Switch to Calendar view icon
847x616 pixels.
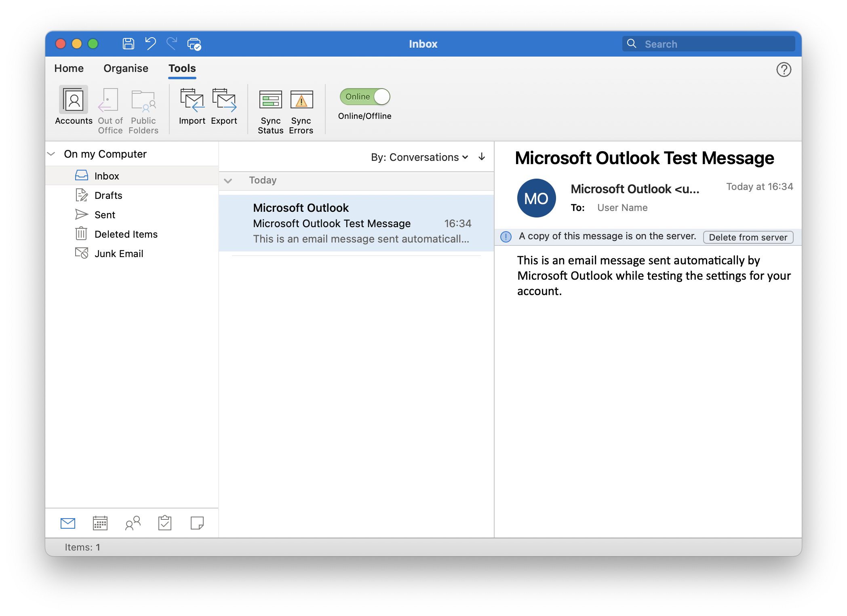[x=100, y=523]
